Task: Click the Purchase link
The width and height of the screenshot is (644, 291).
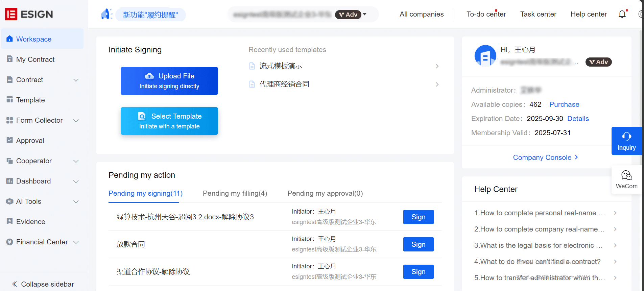Action: [564, 104]
